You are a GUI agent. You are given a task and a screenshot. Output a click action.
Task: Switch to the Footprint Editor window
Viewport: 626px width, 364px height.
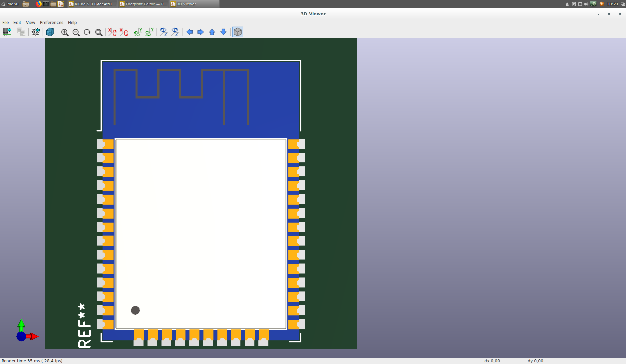coord(143,4)
